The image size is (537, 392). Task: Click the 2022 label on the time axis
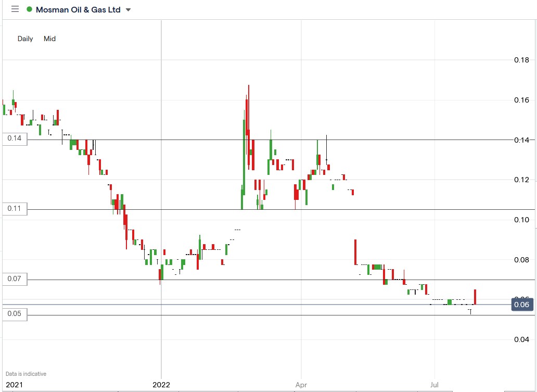(x=160, y=385)
